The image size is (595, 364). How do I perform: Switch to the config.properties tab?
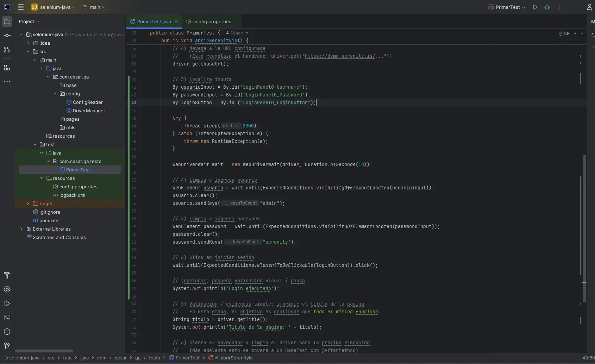(212, 21)
